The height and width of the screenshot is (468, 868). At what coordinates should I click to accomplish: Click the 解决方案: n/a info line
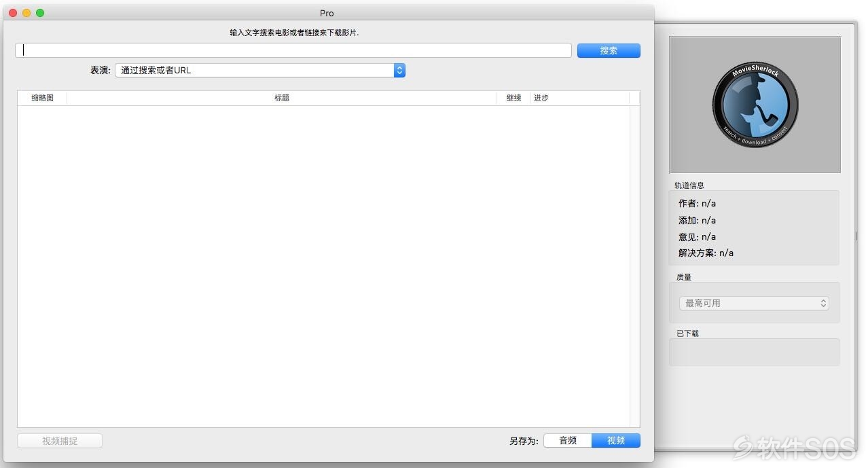click(x=706, y=253)
